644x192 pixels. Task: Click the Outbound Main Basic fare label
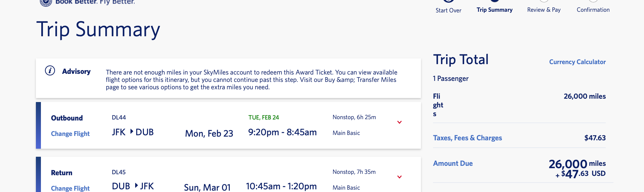(346, 133)
